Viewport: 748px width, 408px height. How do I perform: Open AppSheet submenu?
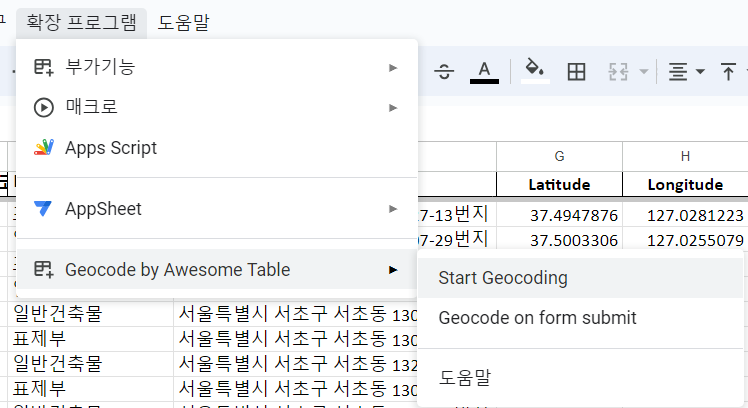(x=217, y=209)
